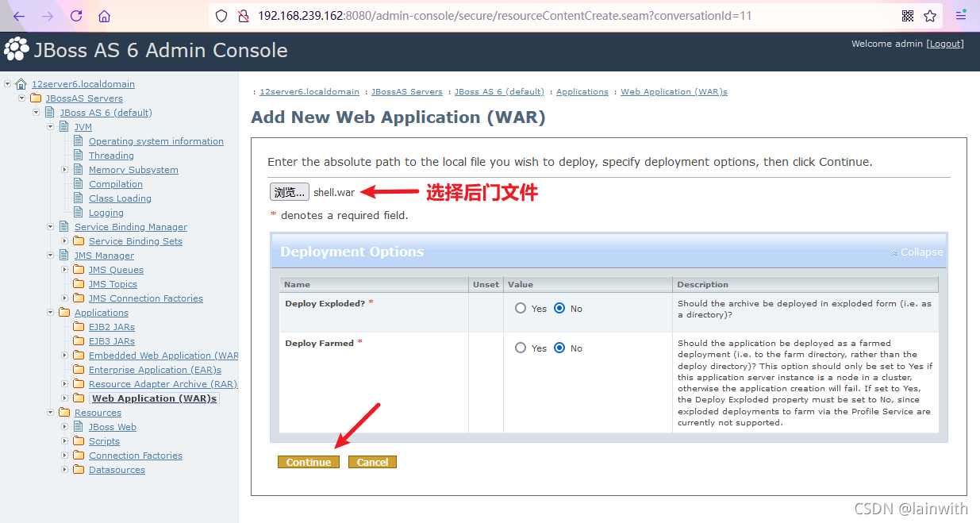Screen dimensions: 980x523
Task: Open Operating system information in tree
Action: coord(156,141)
